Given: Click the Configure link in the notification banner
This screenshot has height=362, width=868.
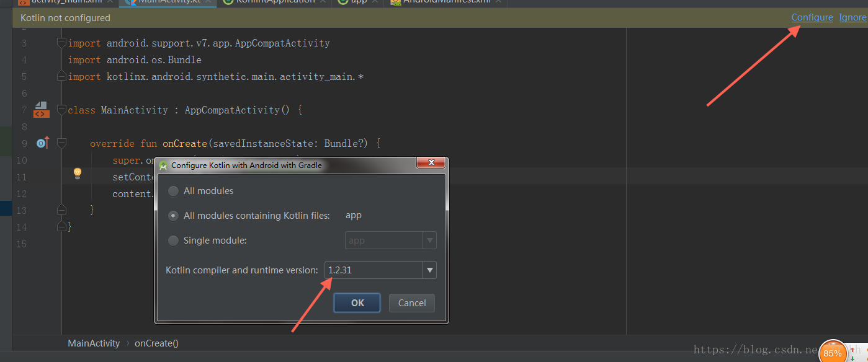Looking at the screenshot, I should coord(812,17).
